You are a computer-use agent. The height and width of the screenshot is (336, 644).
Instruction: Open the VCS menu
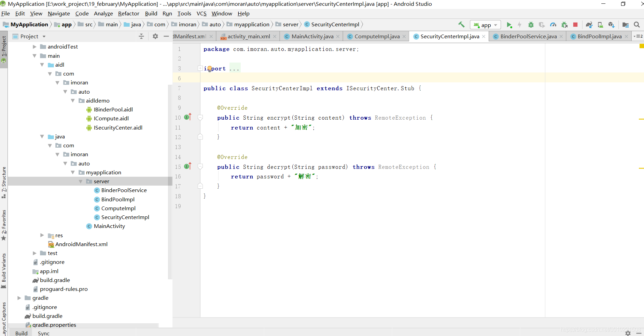coord(201,13)
